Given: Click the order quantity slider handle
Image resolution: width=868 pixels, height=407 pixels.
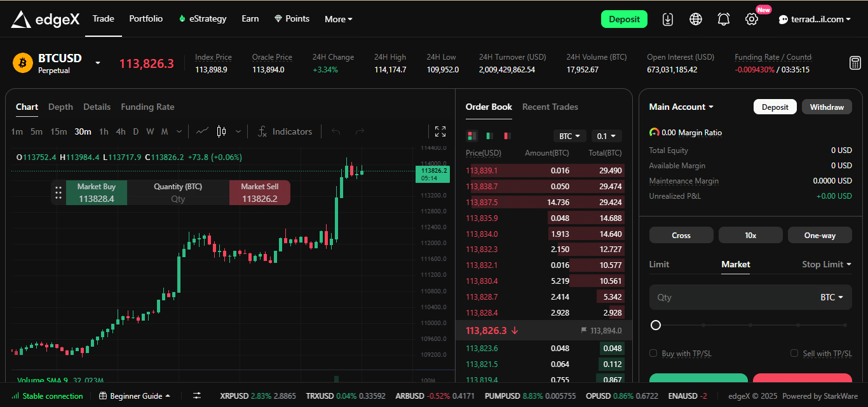Looking at the screenshot, I should coord(656,325).
